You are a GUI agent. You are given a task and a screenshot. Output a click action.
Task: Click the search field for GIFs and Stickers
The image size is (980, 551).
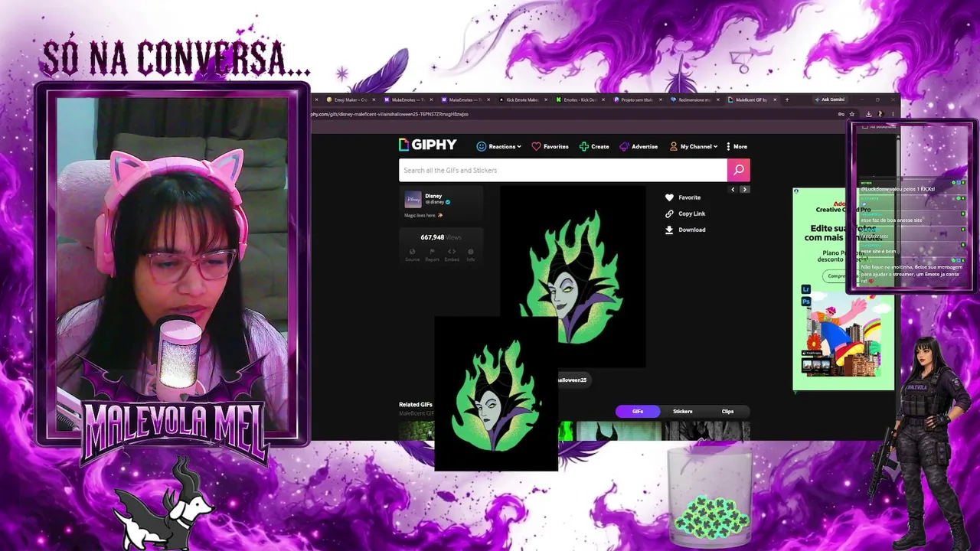pos(563,170)
